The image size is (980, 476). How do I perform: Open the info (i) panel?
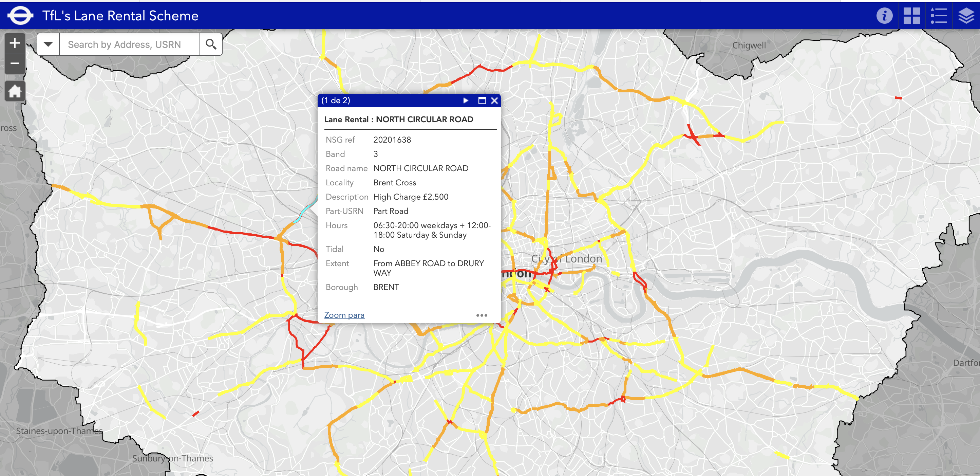tap(884, 16)
